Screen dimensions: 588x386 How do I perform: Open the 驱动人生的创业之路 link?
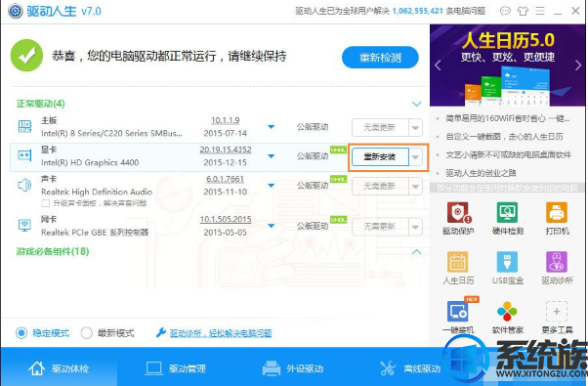(x=481, y=173)
